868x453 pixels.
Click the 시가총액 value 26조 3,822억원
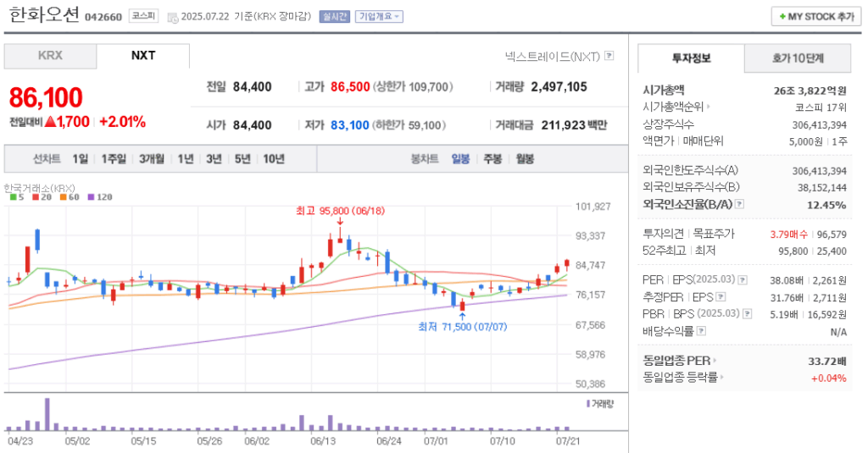coord(810,91)
